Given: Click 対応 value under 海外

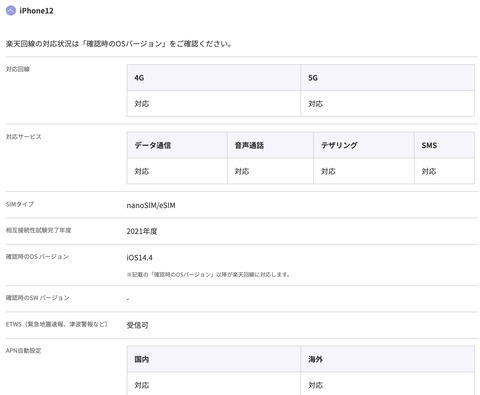Looking at the screenshot, I should pyautogui.click(x=315, y=385).
